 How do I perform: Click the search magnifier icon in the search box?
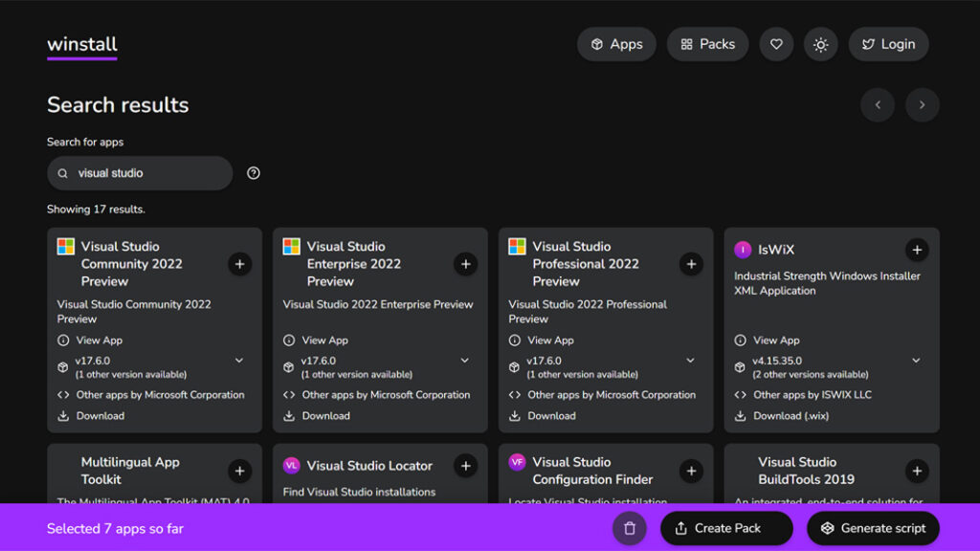tap(62, 173)
